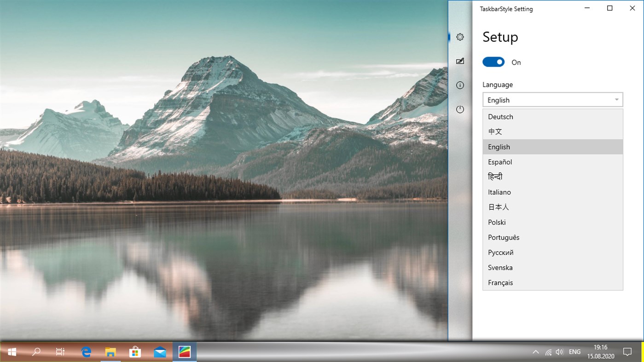Open the Mail app from the taskbar

pos(160,352)
